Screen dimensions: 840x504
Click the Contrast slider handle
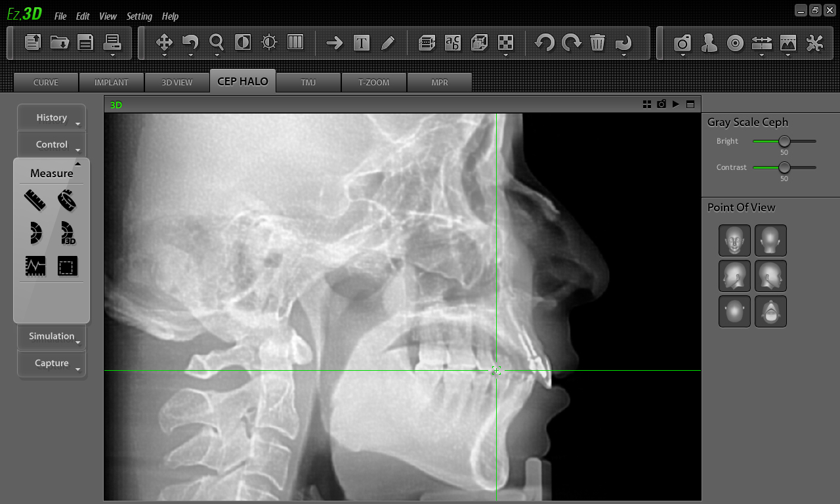[784, 167]
